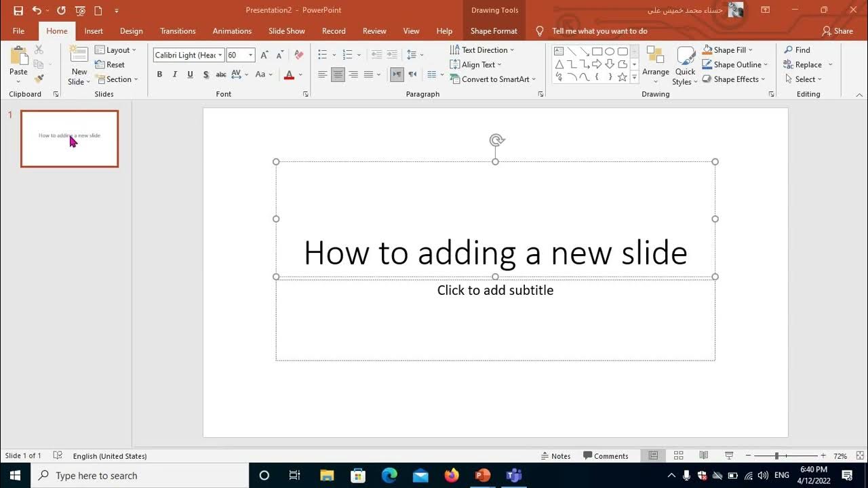
Task: Switch to the Transitions tab
Action: point(178,31)
